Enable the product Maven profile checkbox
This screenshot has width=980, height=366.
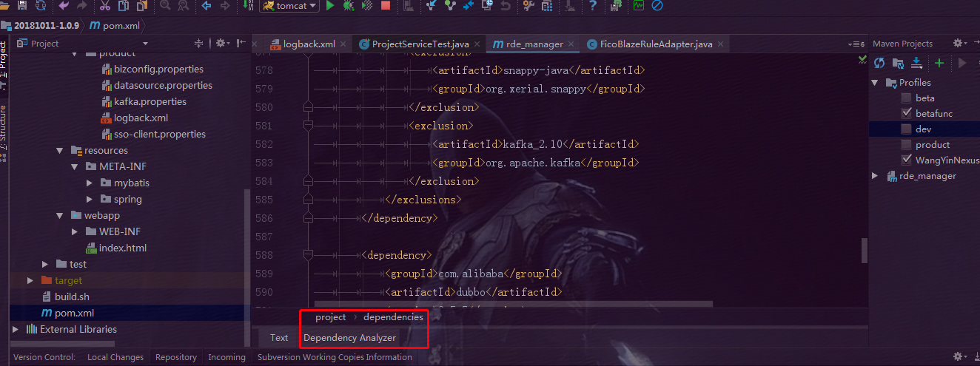907,144
